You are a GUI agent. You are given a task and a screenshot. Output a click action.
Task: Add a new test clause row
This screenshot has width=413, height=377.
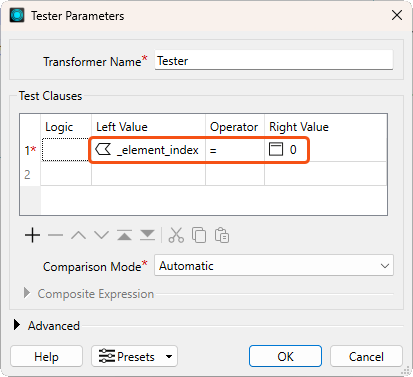pyautogui.click(x=32, y=235)
